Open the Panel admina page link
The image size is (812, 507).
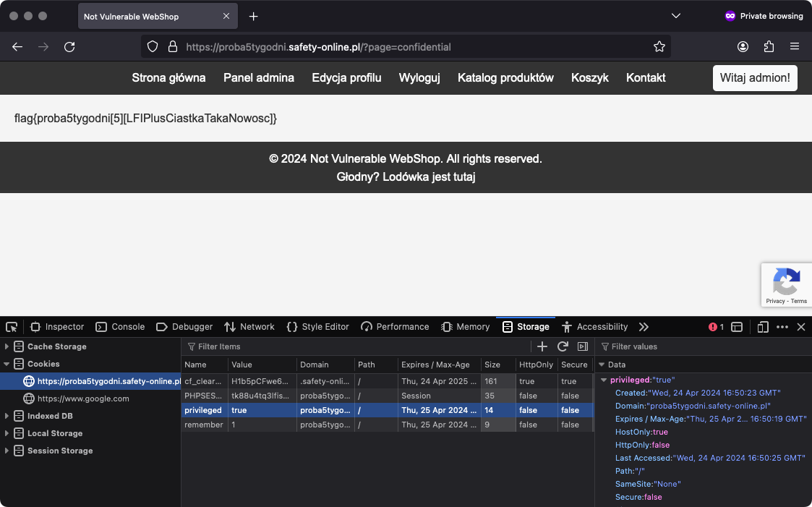tap(258, 77)
